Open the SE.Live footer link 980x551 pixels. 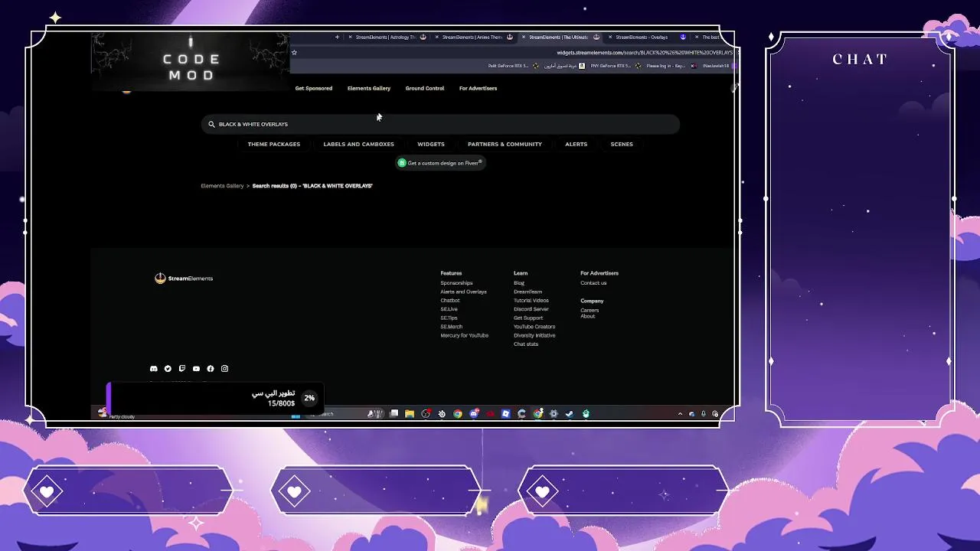pos(449,309)
